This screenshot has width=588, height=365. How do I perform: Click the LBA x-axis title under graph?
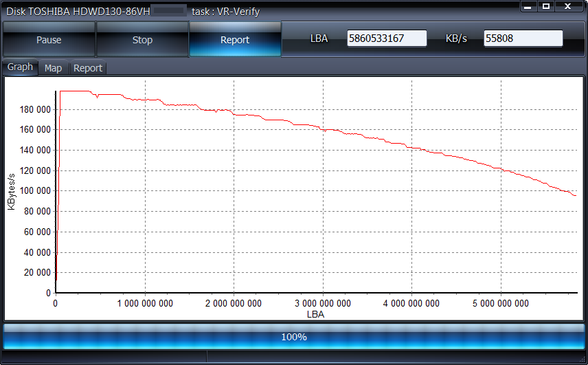point(316,314)
